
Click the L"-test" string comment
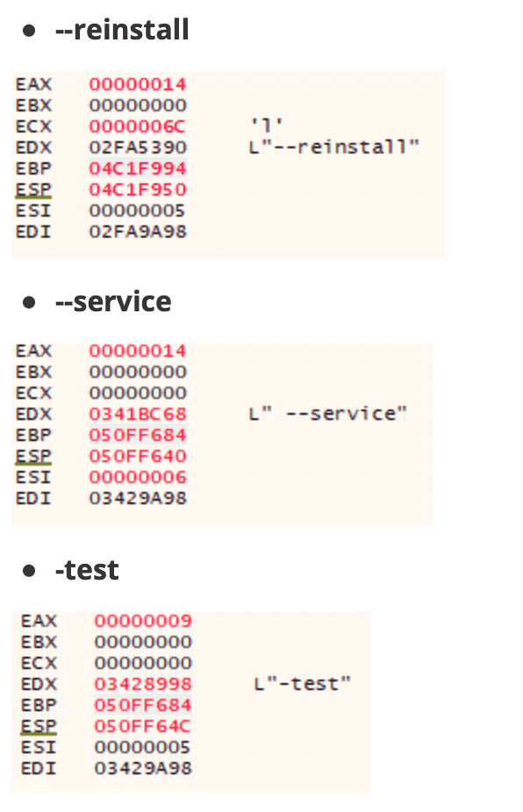(x=302, y=684)
